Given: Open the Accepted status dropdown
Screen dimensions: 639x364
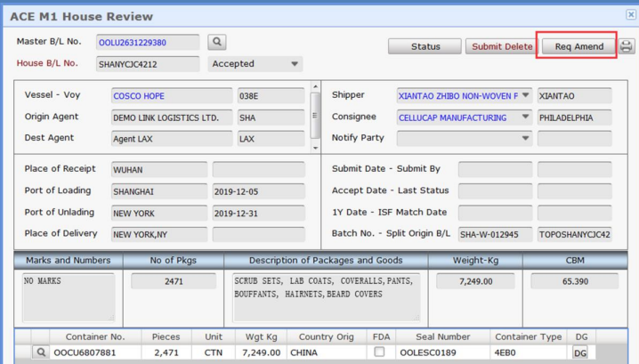Looking at the screenshot, I should [295, 64].
